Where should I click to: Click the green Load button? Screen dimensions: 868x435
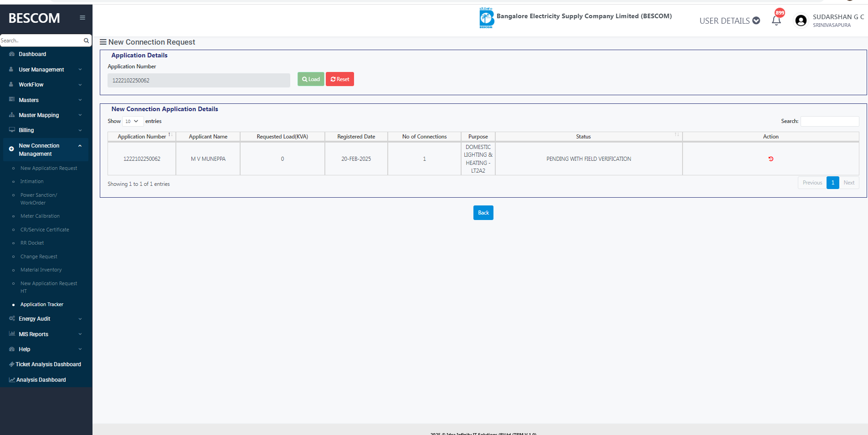[311, 79]
